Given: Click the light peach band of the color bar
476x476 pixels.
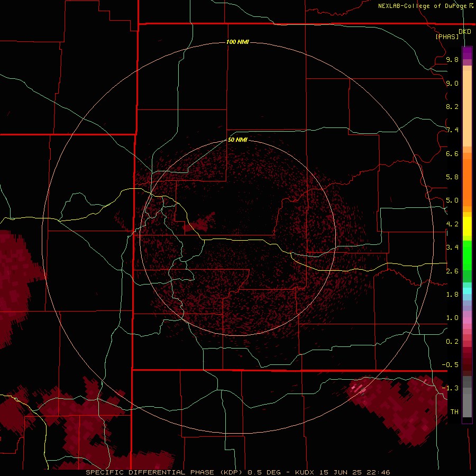Looking at the screenshot, I should click(x=467, y=108).
